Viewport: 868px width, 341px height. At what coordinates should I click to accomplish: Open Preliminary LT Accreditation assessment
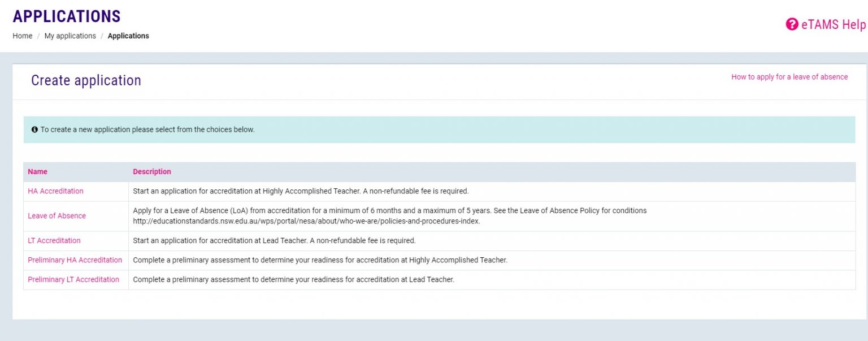point(73,279)
